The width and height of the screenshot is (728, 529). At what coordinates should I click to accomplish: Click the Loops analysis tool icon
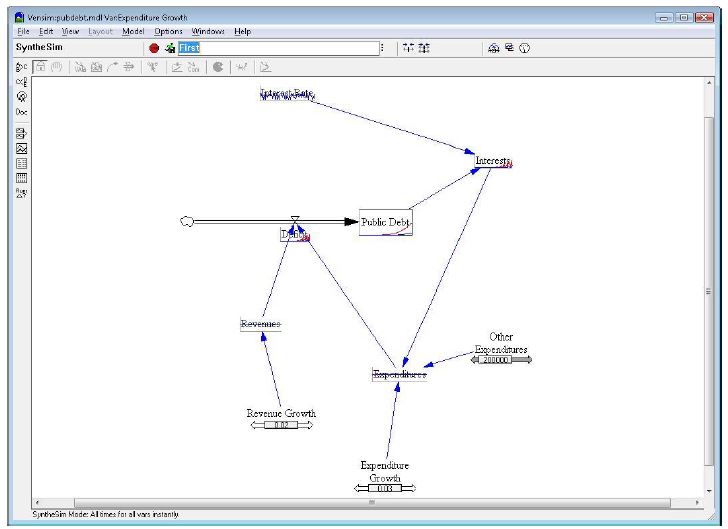coord(22,98)
